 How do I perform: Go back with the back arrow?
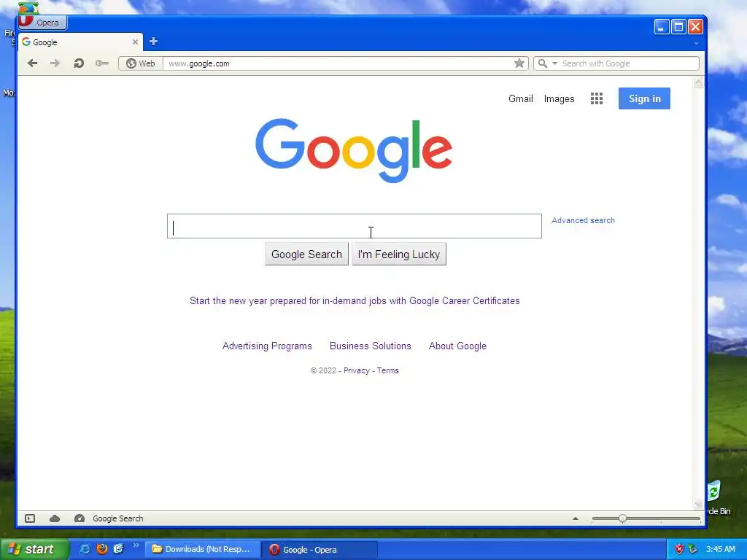coord(32,63)
